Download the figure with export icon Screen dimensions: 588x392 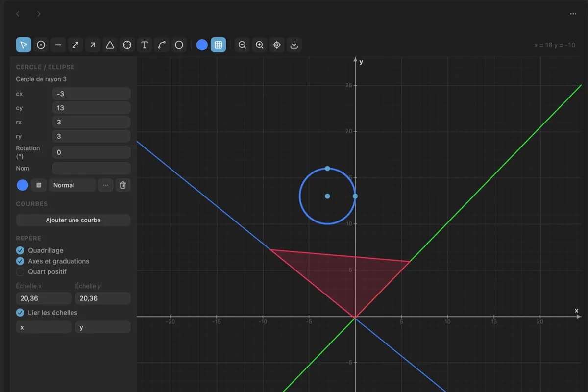pos(294,45)
